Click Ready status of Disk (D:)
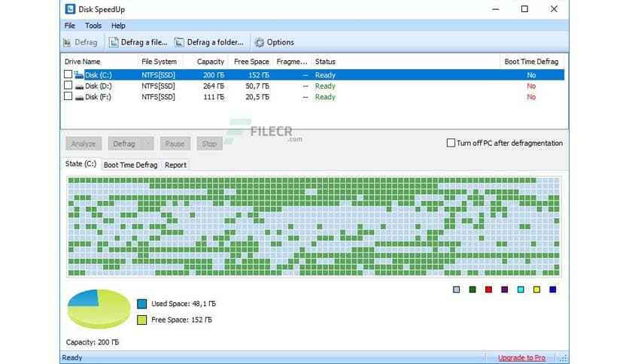Image resolution: width=629 pixels, height=364 pixels. click(325, 86)
